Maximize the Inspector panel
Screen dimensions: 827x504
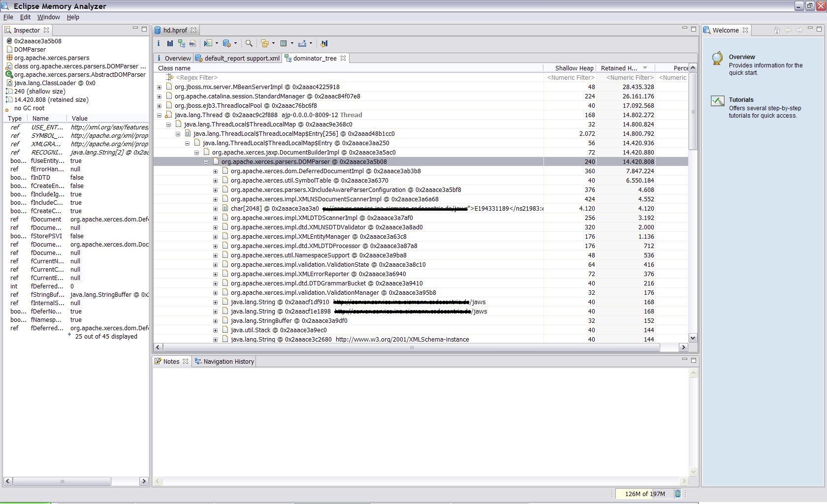(144, 29)
